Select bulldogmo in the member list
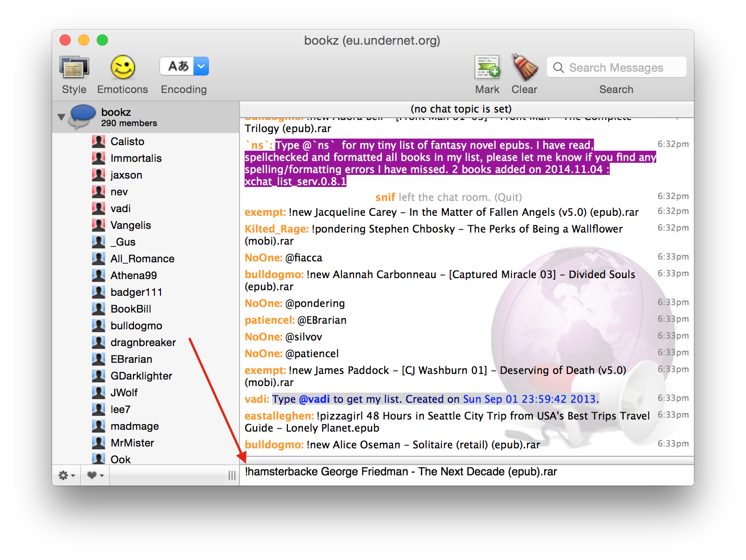 point(136,326)
